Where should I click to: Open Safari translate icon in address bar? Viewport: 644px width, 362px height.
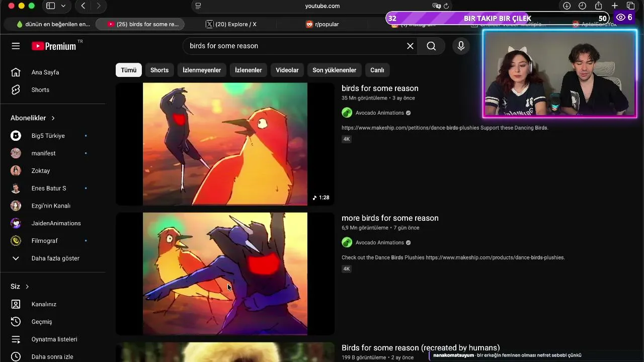(x=436, y=6)
